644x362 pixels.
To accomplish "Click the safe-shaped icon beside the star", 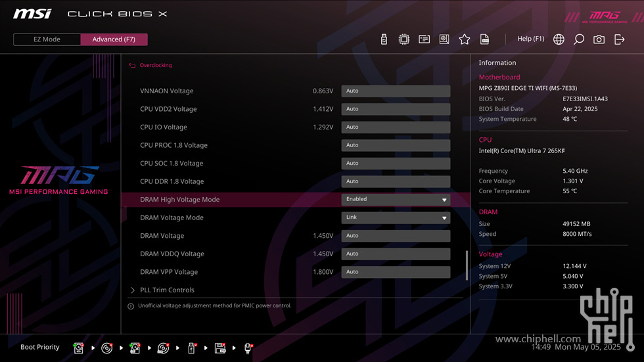I will (x=444, y=39).
